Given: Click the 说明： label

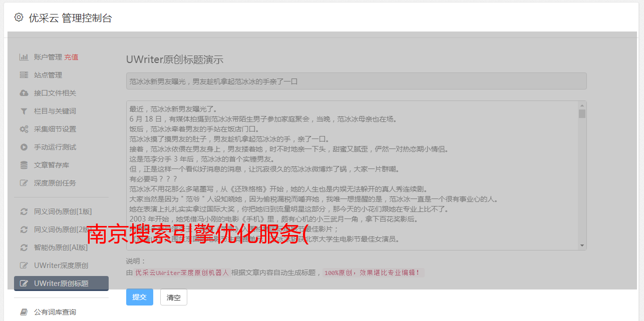Looking at the screenshot, I should tap(136, 261).
